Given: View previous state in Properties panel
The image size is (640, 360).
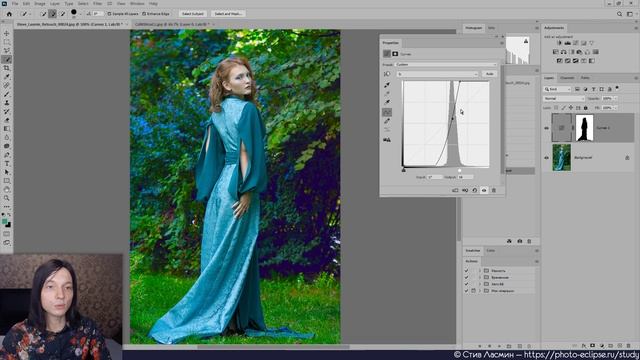Looking at the screenshot, I should pyautogui.click(x=465, y=190).
